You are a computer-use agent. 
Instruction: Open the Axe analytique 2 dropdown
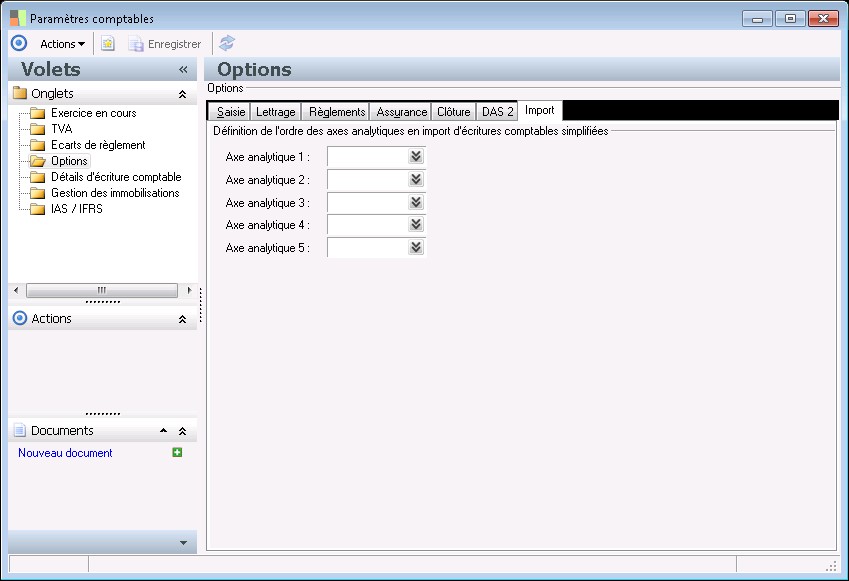(416, 179)
